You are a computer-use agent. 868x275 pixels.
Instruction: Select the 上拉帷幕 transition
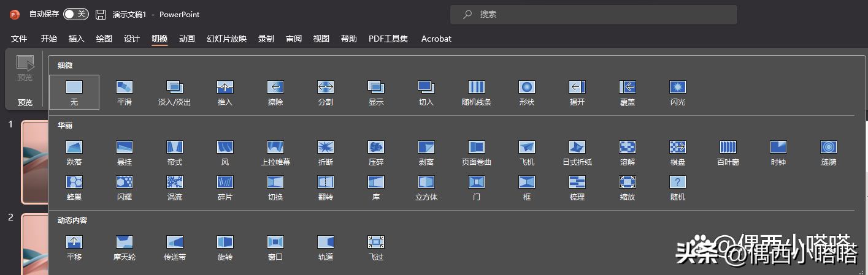(x=275, y=153)
